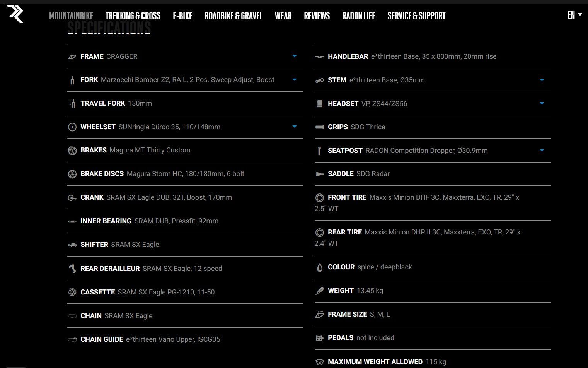Click the '130mm' travel fork value
This screenshot has height=368, width=588.
[140, 103]
